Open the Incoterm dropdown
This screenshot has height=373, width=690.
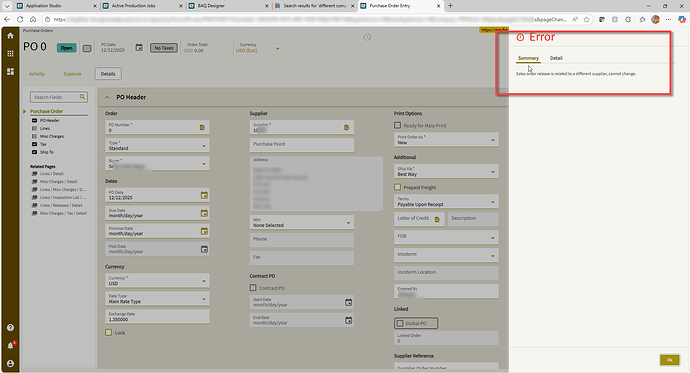point(446,256)
